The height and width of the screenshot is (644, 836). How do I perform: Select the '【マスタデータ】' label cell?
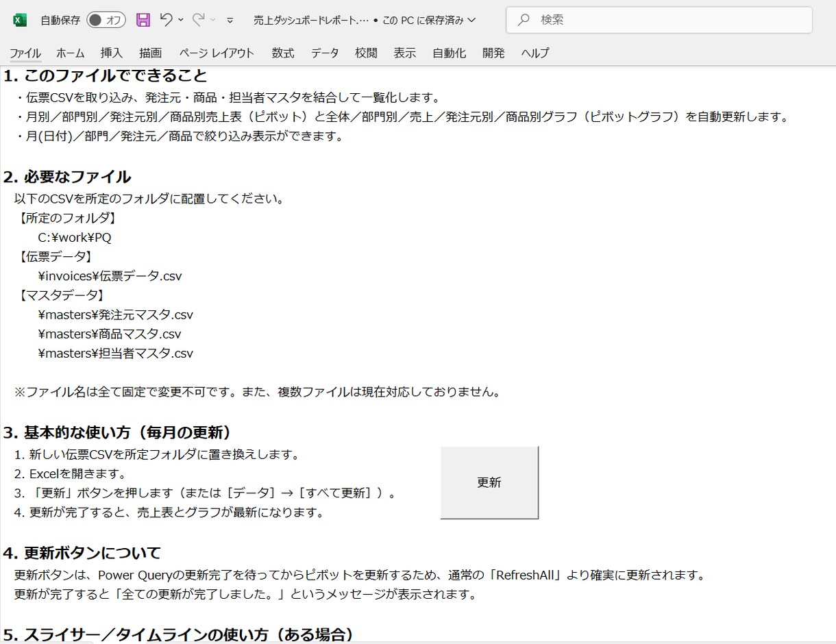coord(61,295)
